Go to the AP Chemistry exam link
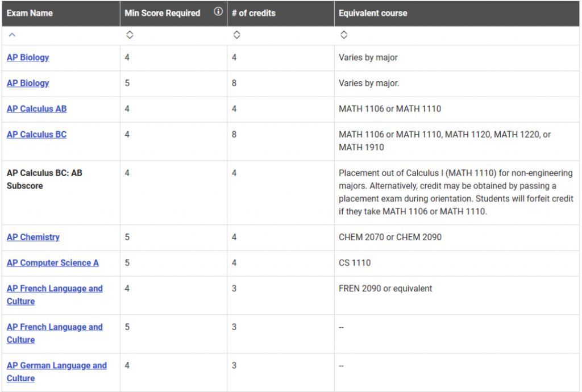 [x=33, y=237]
